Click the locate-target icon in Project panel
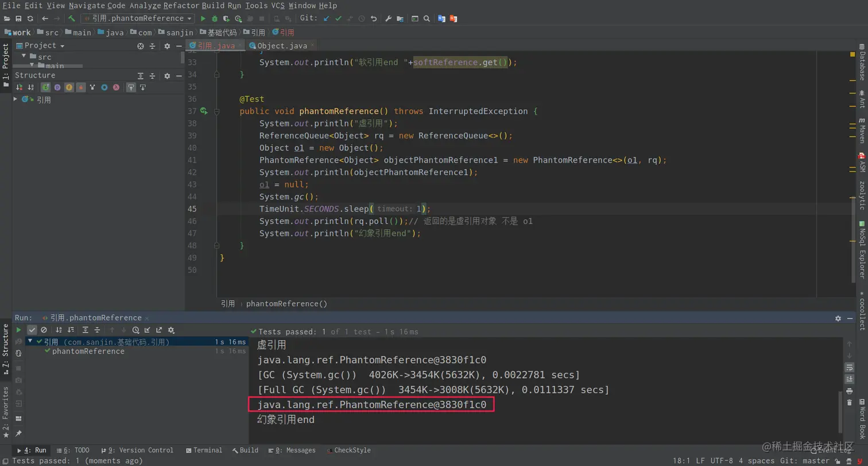 (141, 46)
